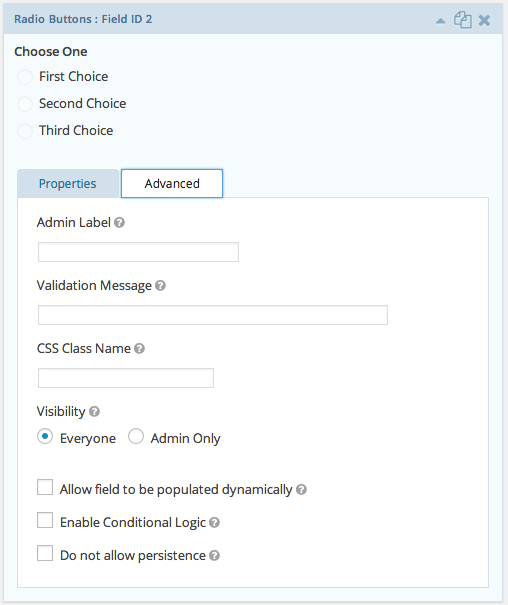This screenshot has height=605, width=508.
Task: Open the Validation Message help icon
Action: 160,286
